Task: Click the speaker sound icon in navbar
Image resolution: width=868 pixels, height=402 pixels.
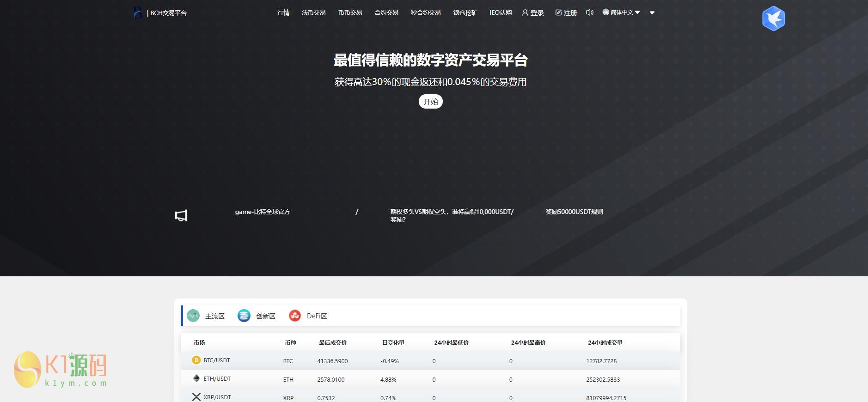Action: point(589,12)
